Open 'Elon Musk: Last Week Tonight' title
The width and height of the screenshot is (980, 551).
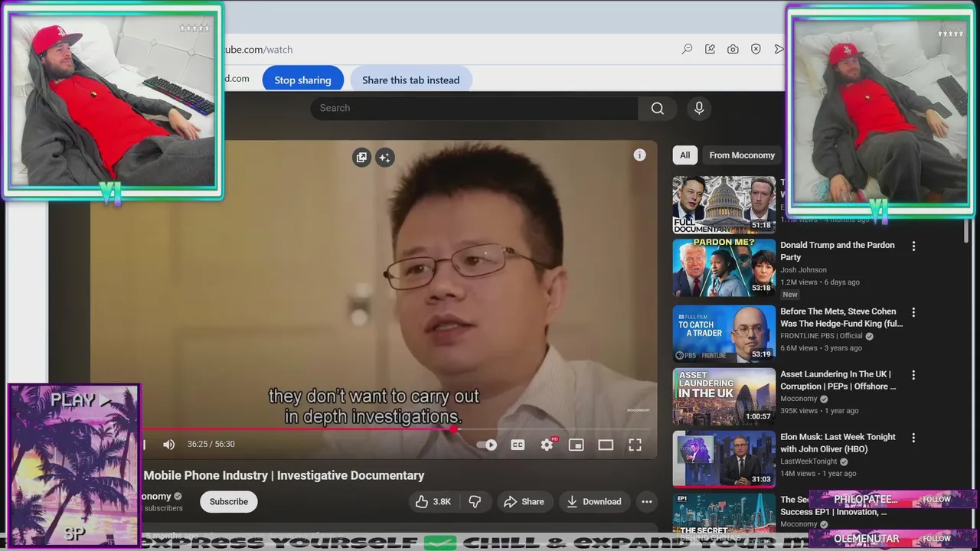click(x=838, y=443)
